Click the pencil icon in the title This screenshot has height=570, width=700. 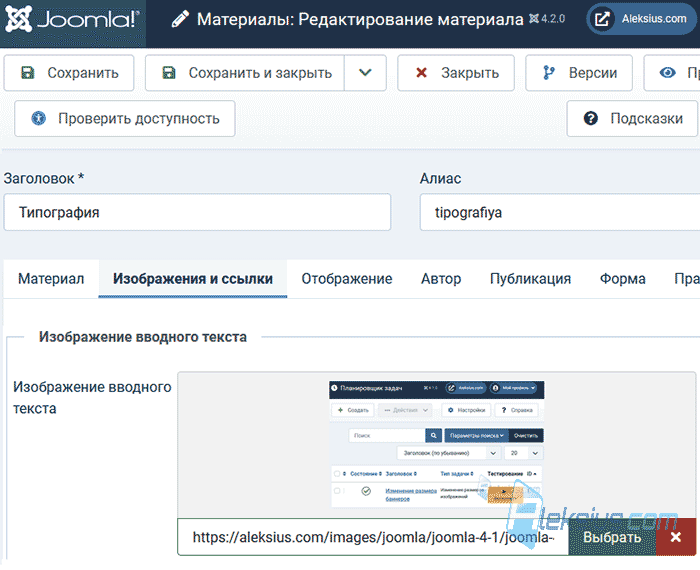(x=180, y=19)
